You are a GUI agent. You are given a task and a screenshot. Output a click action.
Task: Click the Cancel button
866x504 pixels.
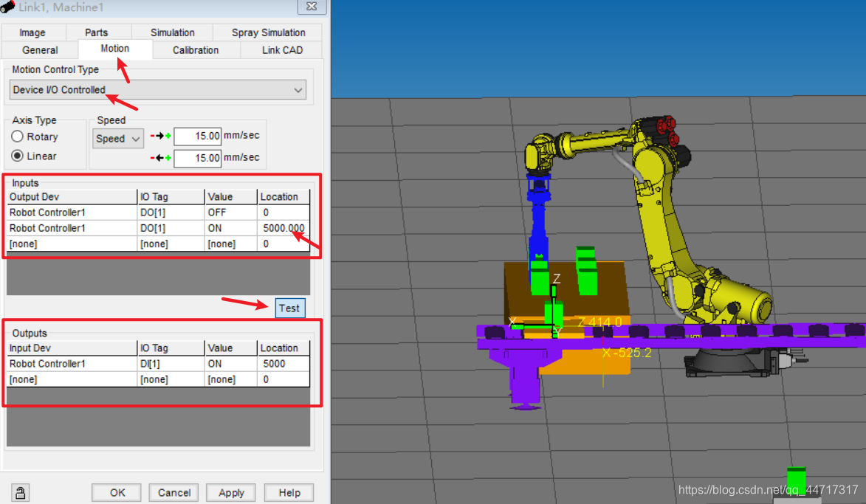(174, 492)
